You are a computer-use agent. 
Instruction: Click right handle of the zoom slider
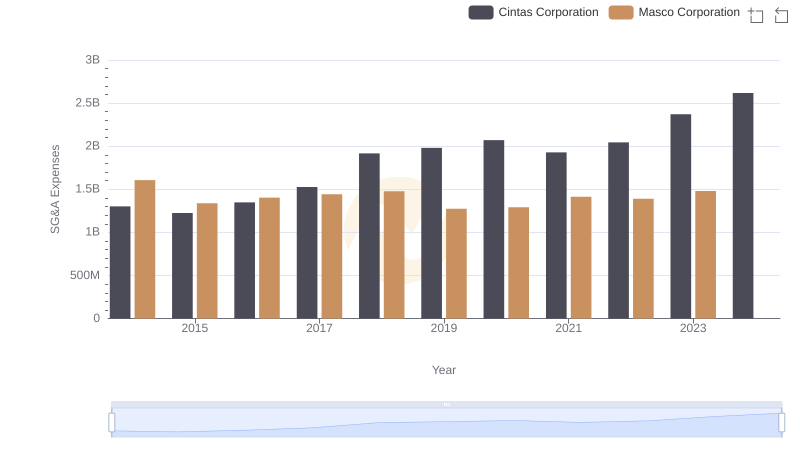781,422
